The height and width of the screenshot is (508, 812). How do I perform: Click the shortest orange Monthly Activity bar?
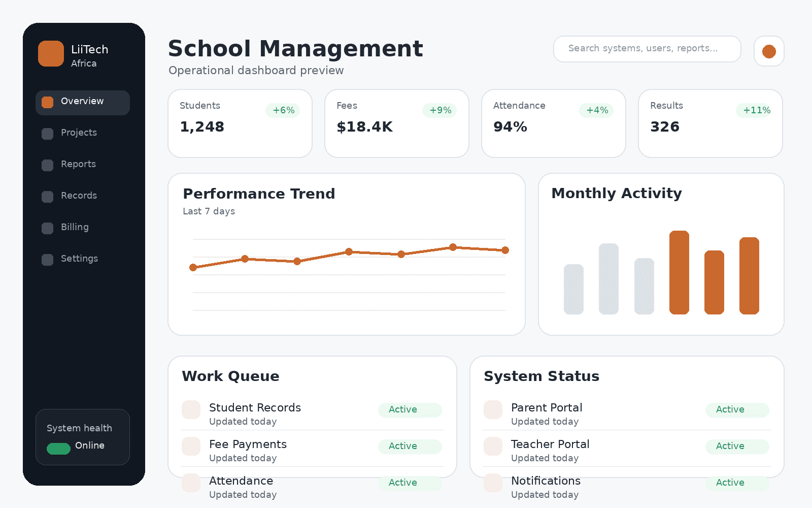click(714, 282)
